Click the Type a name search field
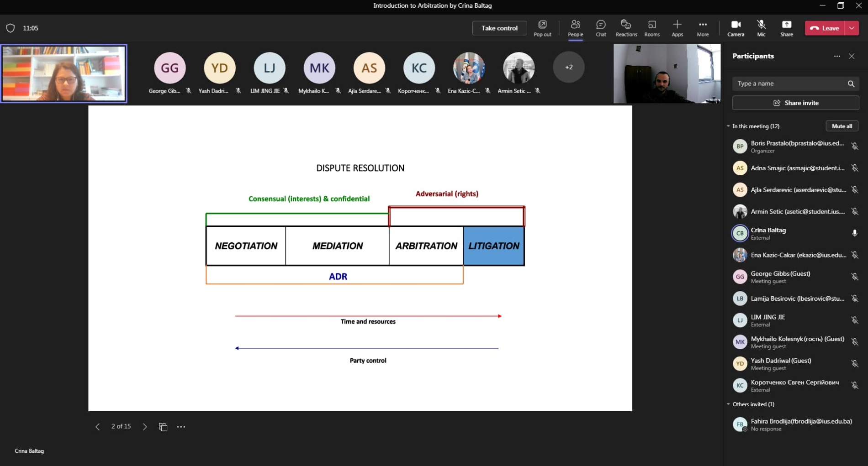Screen dimensions: 868x466 coord(790,84)
